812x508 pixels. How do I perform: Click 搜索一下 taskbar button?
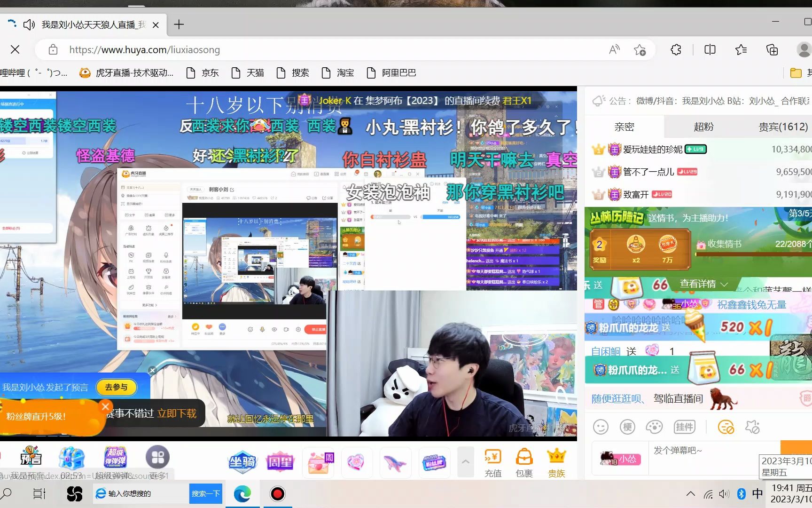[x=205, y=493]
